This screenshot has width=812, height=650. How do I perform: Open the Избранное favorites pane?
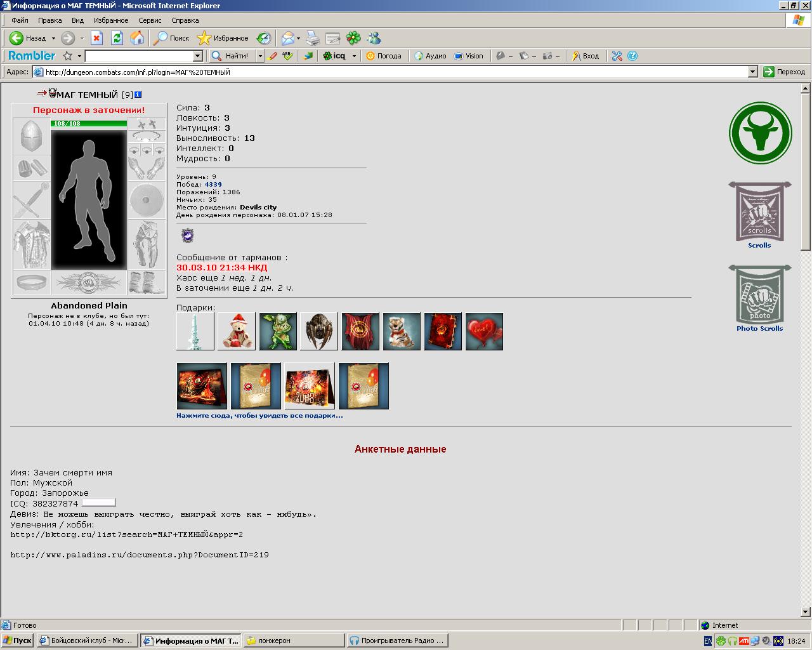point(223,38)
